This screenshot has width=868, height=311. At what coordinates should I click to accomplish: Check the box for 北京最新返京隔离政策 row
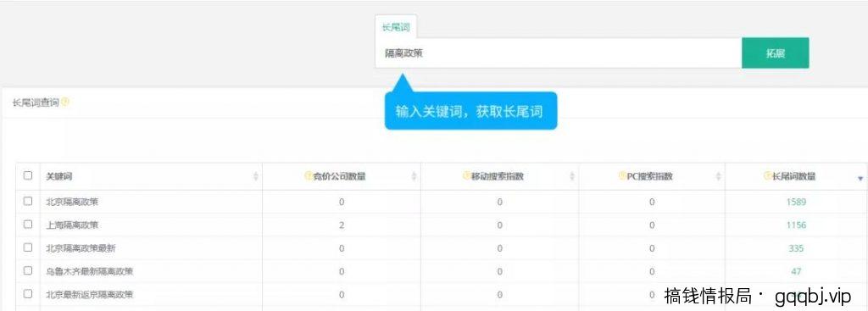[28, 294]
